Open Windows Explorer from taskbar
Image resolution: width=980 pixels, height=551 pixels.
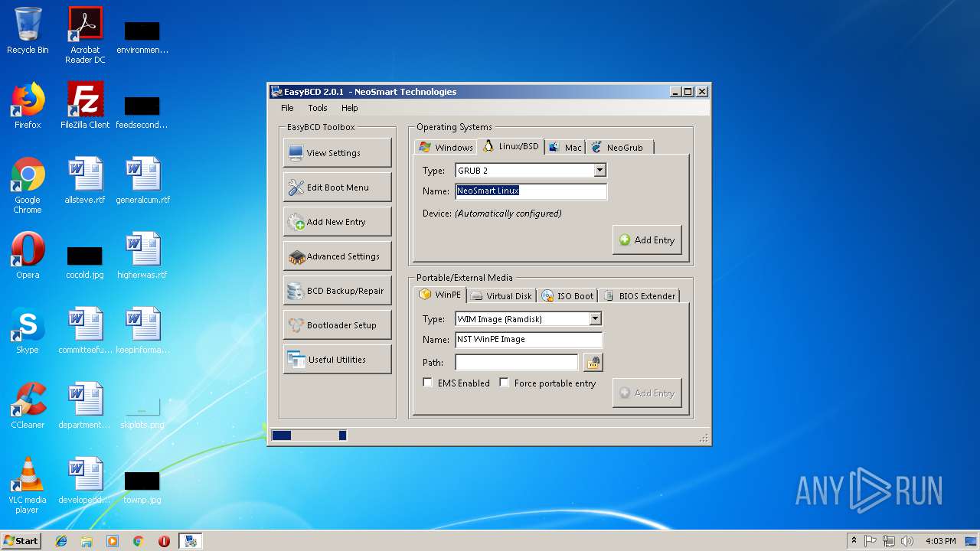[x=87, y=541]
